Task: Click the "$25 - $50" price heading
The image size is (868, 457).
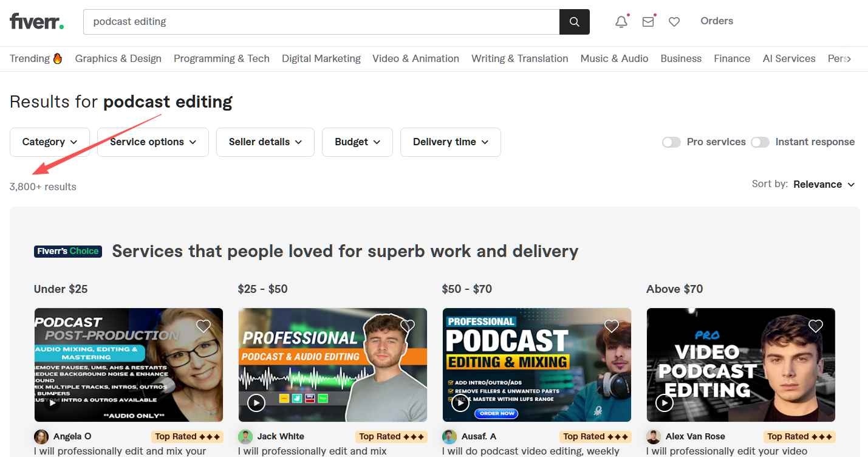Action: coord(263,289)
